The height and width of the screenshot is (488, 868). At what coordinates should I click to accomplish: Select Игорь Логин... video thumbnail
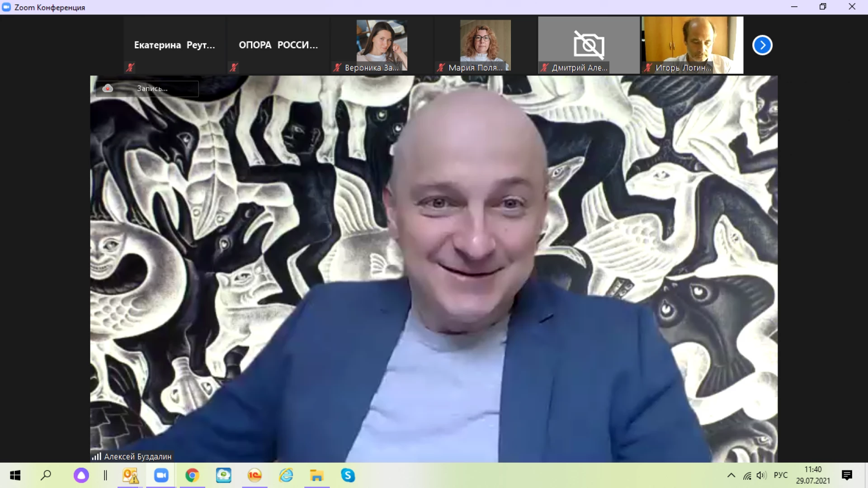[x=693, y=45]
